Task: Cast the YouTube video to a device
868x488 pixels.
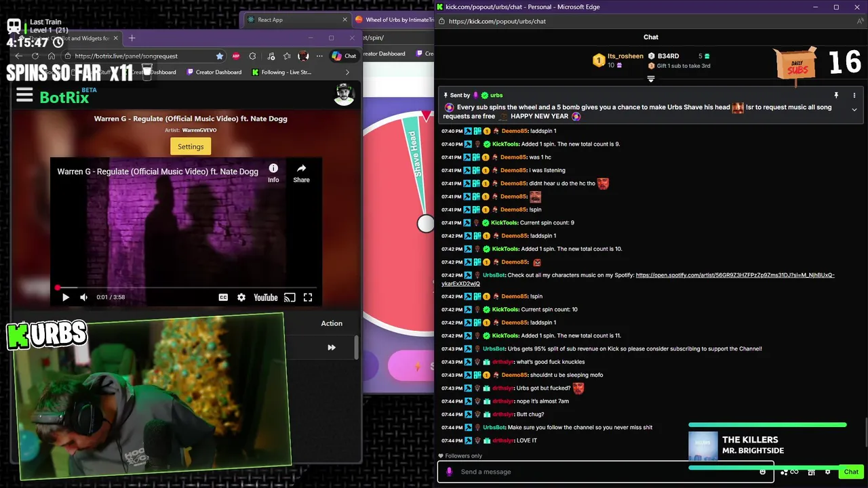Action: [290, 297]
